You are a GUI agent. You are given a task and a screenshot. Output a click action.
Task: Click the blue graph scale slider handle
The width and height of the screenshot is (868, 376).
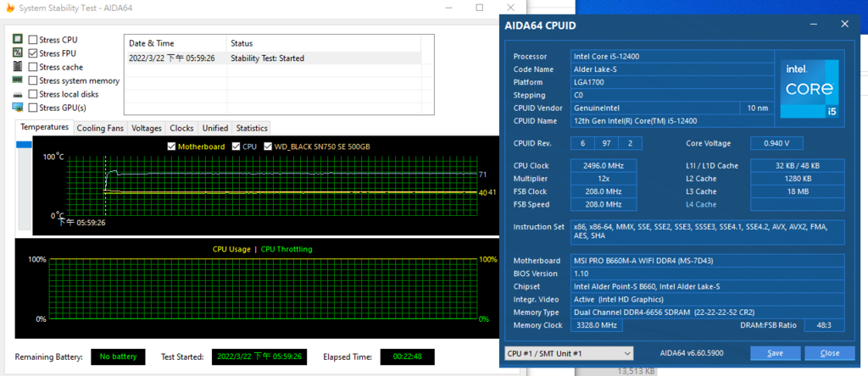[25, 145]
